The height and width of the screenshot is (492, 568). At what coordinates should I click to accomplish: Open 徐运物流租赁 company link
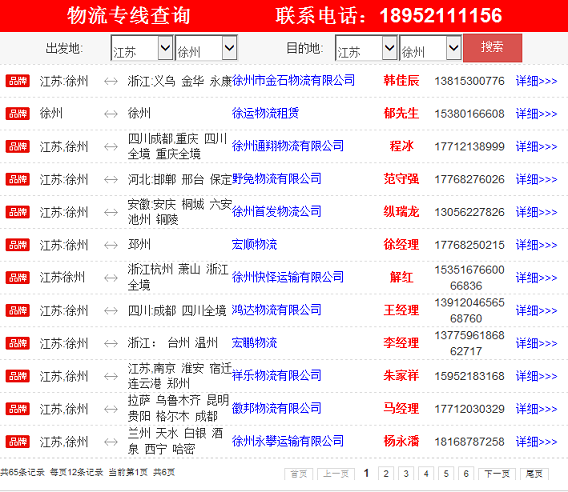pos(265,113)
